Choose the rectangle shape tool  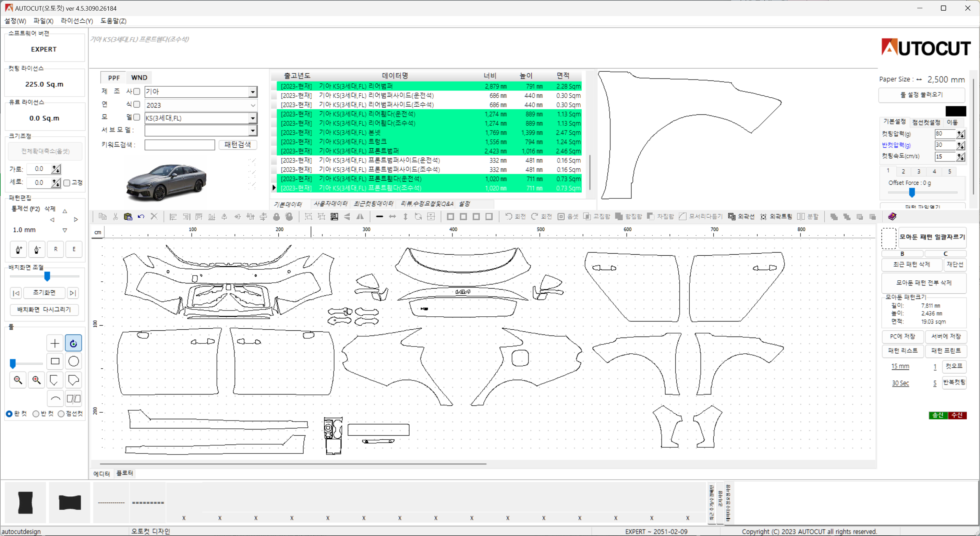(55, 362)
